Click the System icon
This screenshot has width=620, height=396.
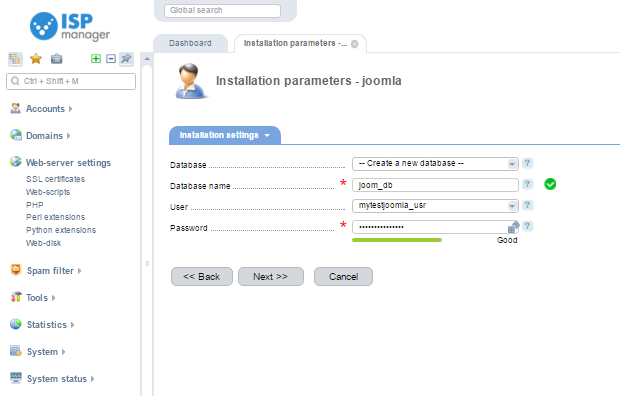tap(16, 351)
